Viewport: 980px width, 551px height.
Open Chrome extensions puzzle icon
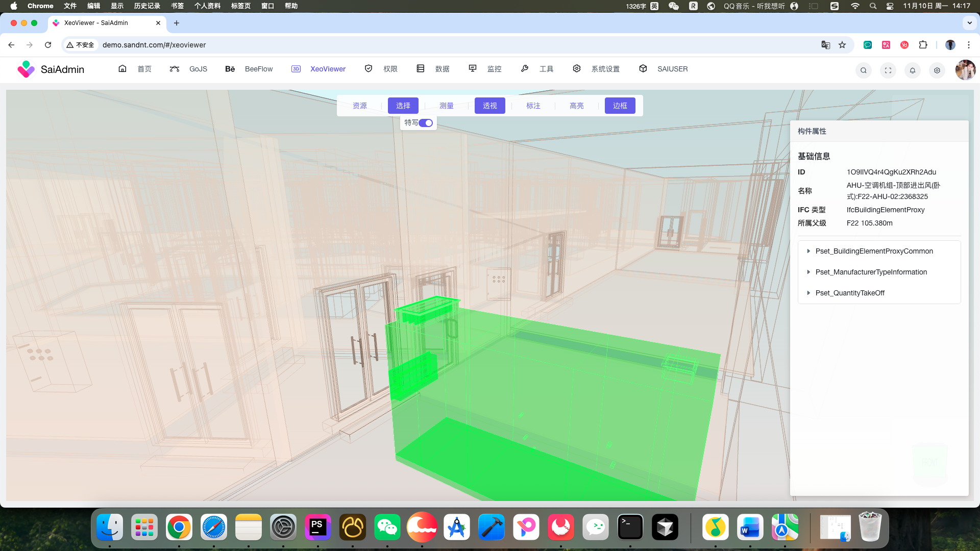click(923, 45)
